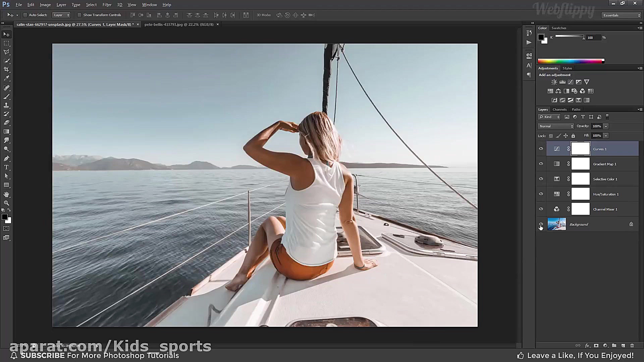Toggle visibility of Channel Mixer 1 layer

(x=541, y=209)
